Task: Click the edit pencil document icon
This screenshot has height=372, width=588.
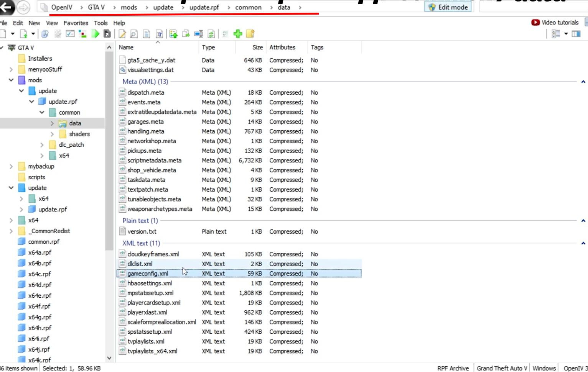Action: coord(122,34)
